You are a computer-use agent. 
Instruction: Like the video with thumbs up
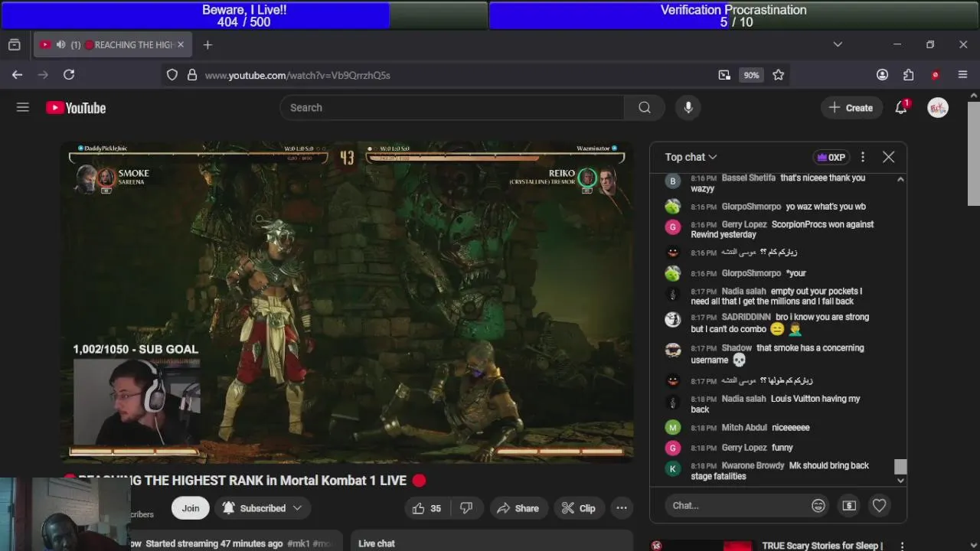[x=426, y=508]
